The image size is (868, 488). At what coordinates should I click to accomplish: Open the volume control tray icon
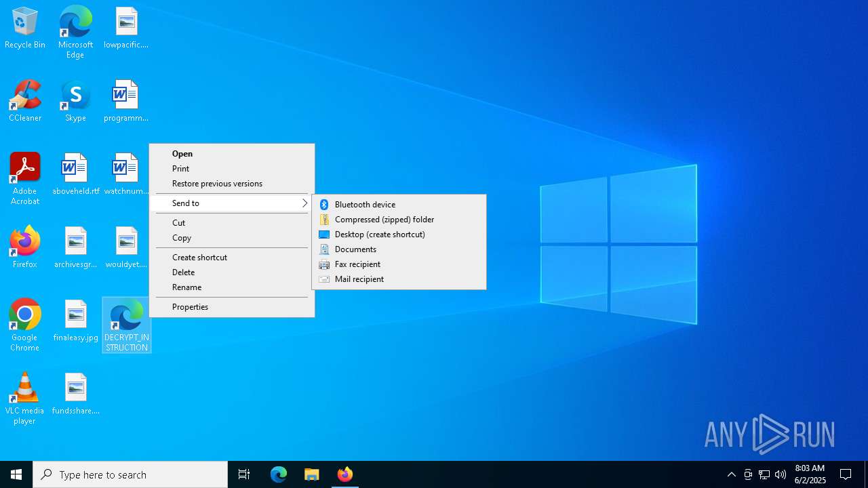tap(781, 474)
